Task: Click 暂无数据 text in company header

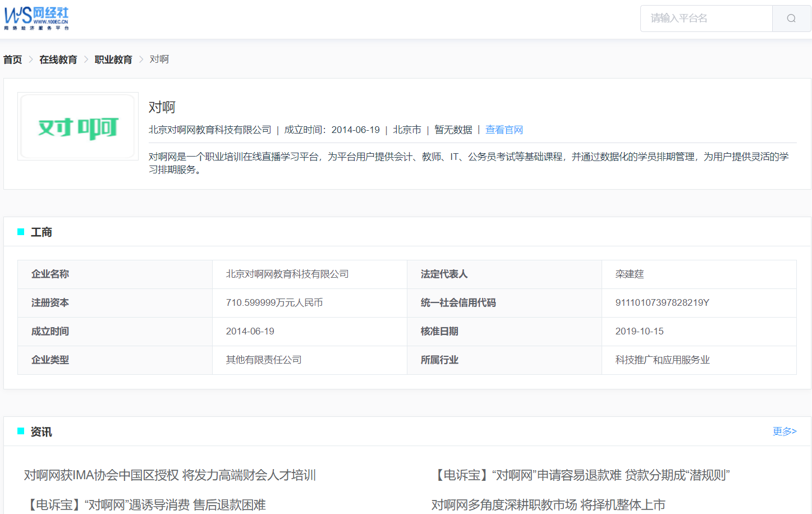Action: (453, 130)
